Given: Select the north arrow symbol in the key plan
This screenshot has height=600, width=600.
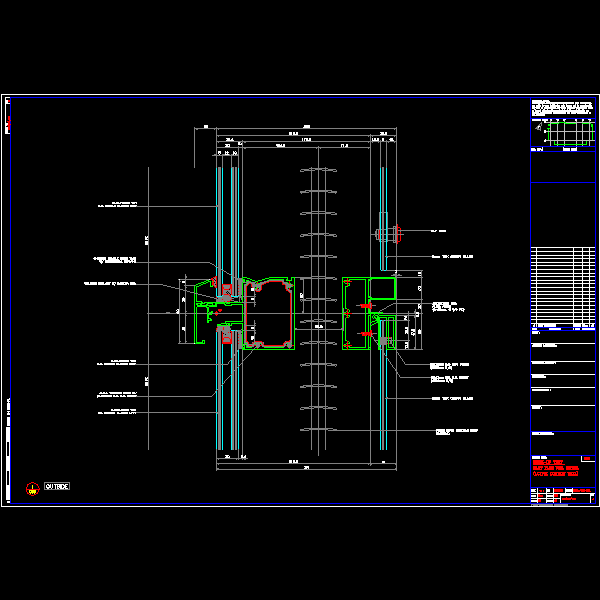Looking at the screenshot, I should pyautogui.click(x=538, y=127).
